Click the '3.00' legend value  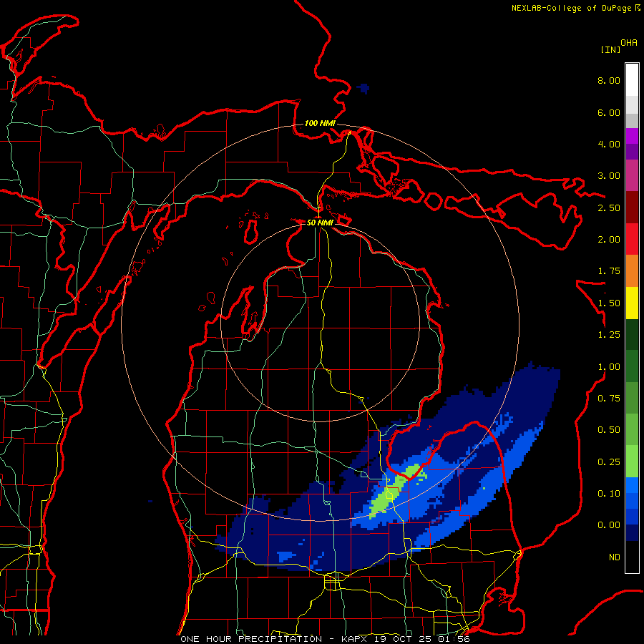click(609, 176)
